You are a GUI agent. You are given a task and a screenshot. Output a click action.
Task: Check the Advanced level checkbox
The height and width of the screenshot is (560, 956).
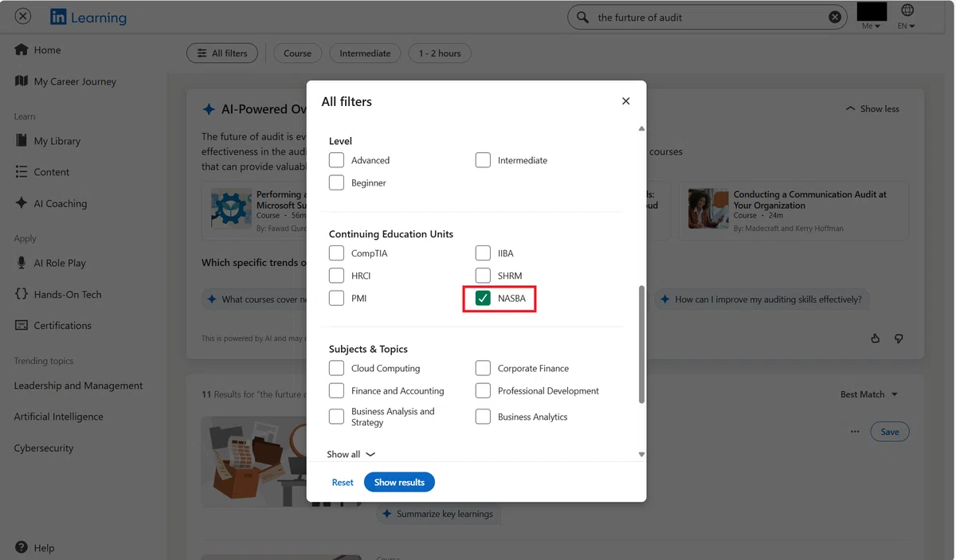336,160
